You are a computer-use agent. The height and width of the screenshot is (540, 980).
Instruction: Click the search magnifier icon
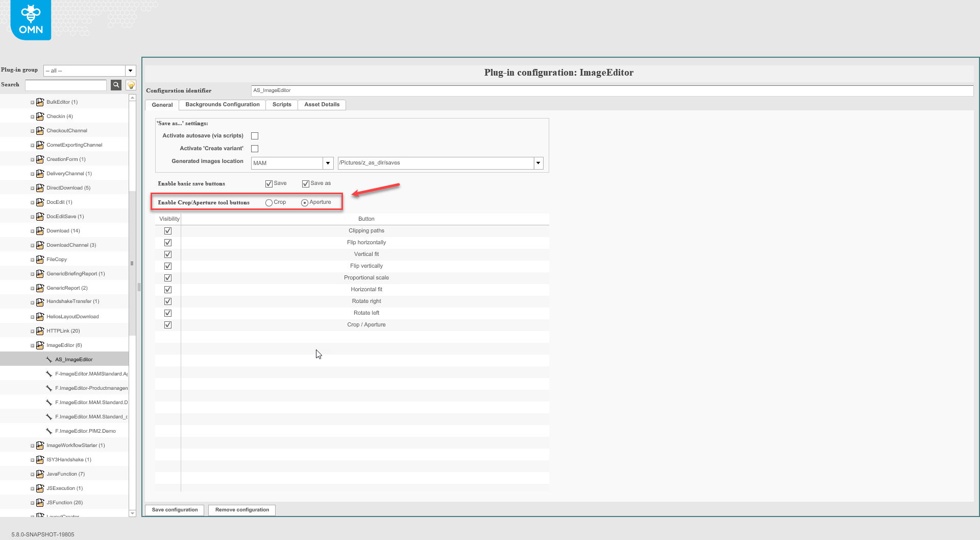[115, 85]
